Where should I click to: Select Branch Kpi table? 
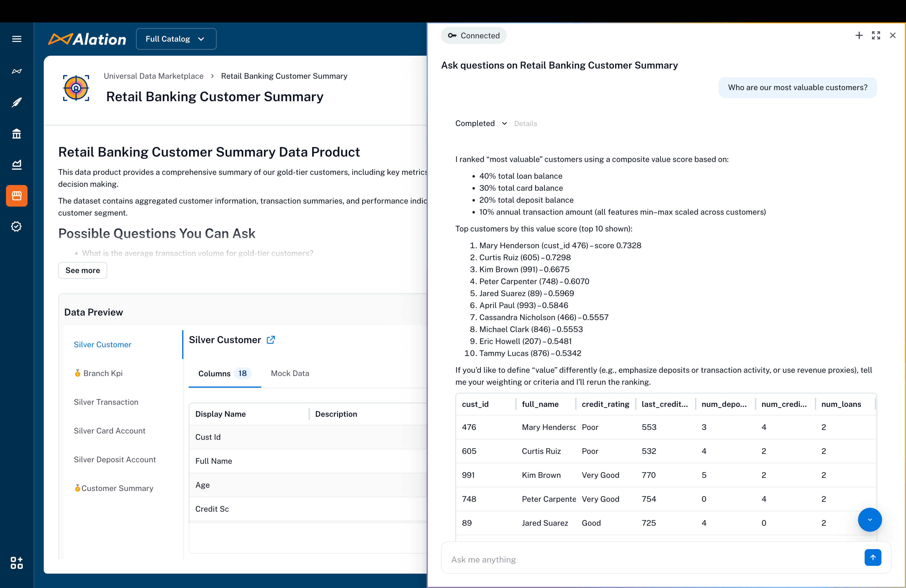click(103, 373)
